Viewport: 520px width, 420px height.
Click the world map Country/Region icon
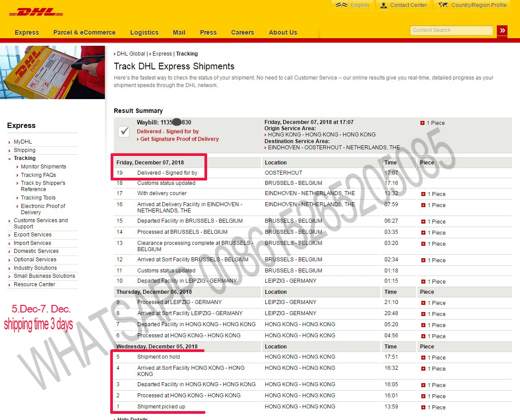tap(443, 5)
